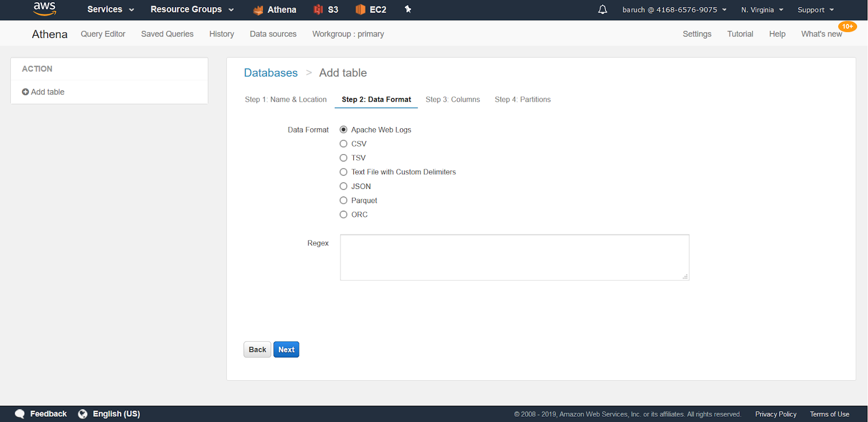Select the ORC data format

[x=343, y=215]
